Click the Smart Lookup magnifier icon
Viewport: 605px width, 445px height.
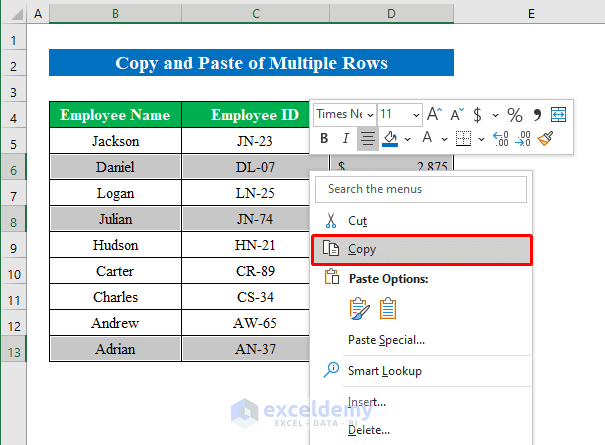pyautogui.click(x=331, y=370)
